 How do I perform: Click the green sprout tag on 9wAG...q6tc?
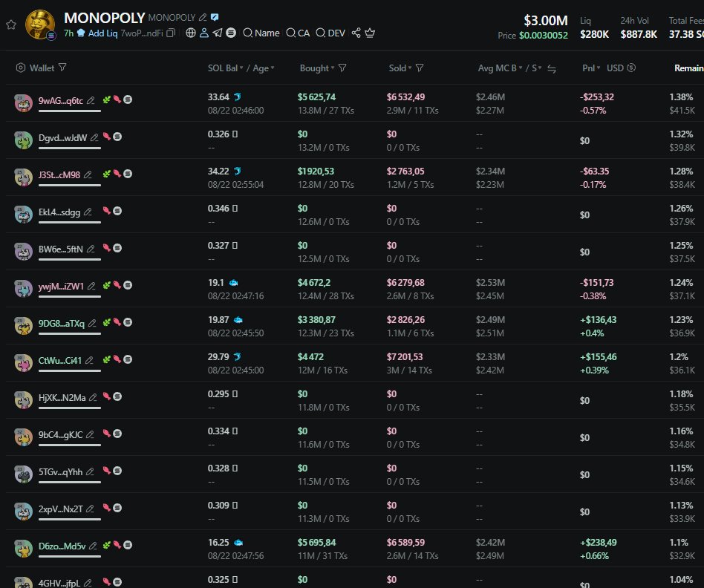106,99
